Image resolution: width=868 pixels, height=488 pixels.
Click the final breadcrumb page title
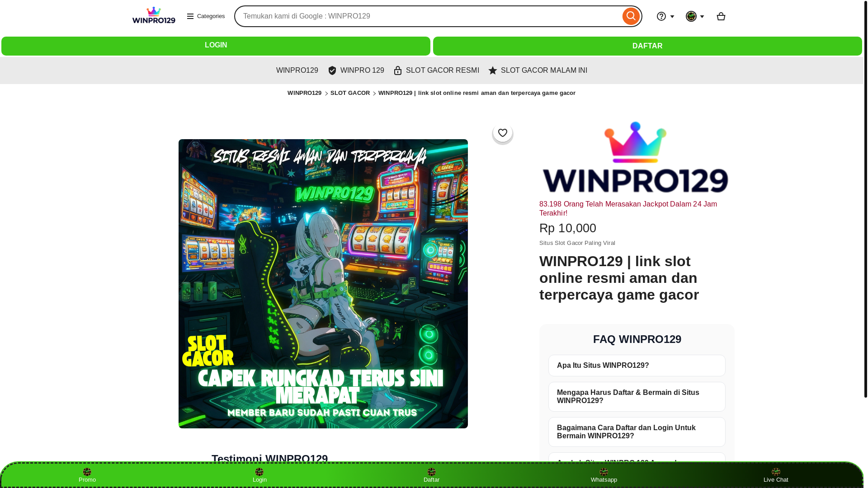[x=477, y=93]
